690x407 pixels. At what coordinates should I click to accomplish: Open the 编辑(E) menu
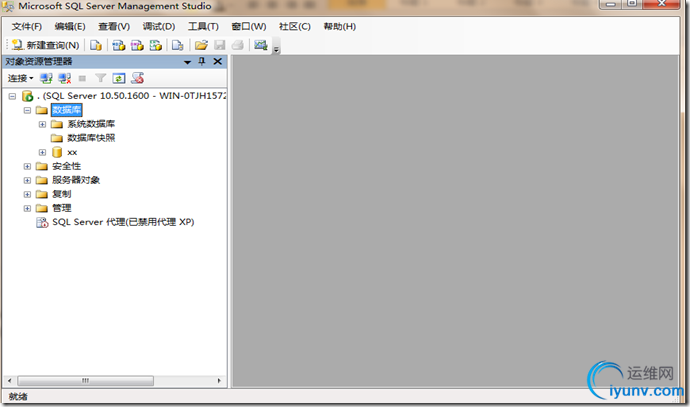70,26
